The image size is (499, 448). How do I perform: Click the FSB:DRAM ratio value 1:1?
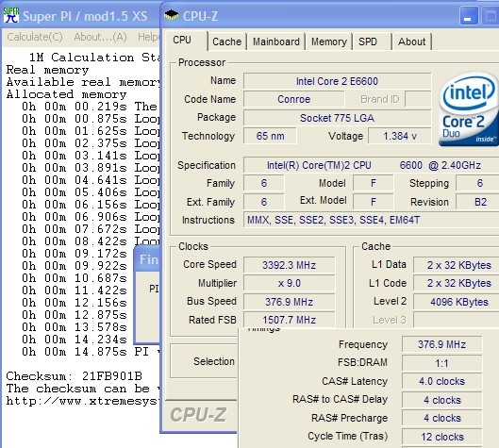442,363
